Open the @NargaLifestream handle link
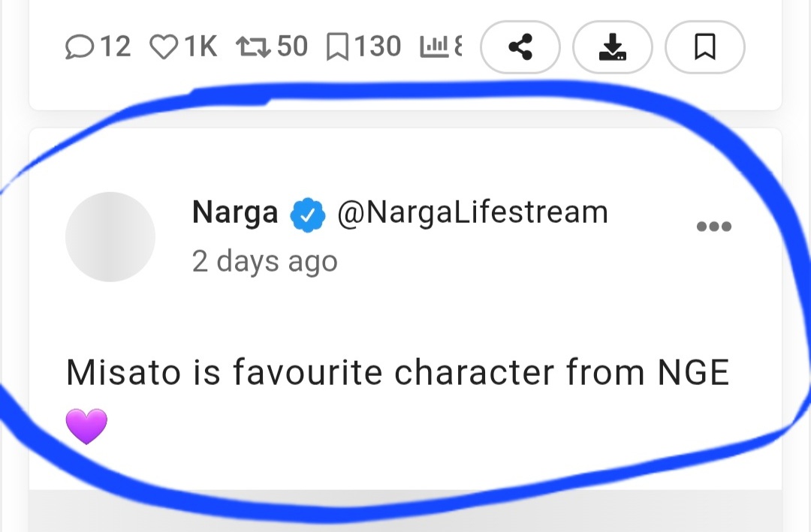The height and width of the screenshot is (532, 811). (472, 213)
